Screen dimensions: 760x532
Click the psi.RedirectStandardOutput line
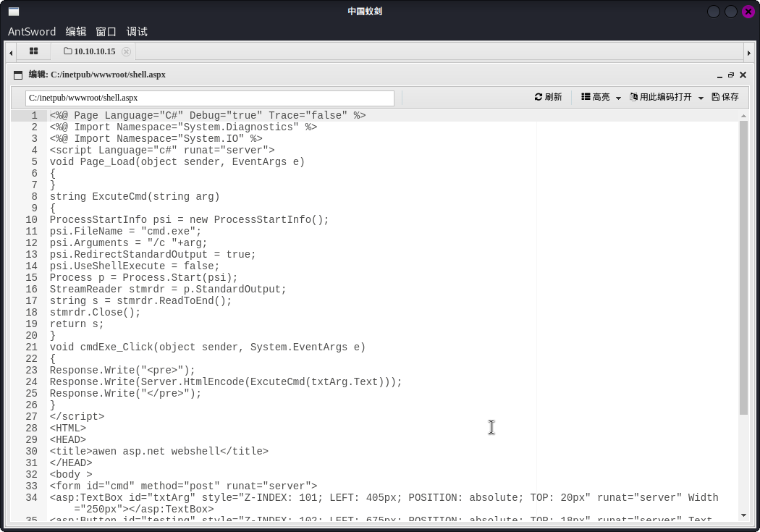pyautogui.click(x=153, y=254)
